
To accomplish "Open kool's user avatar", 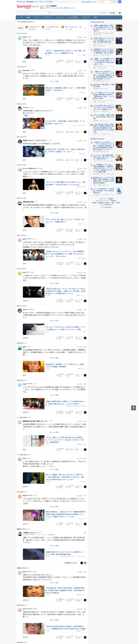I will pos(20,38).
